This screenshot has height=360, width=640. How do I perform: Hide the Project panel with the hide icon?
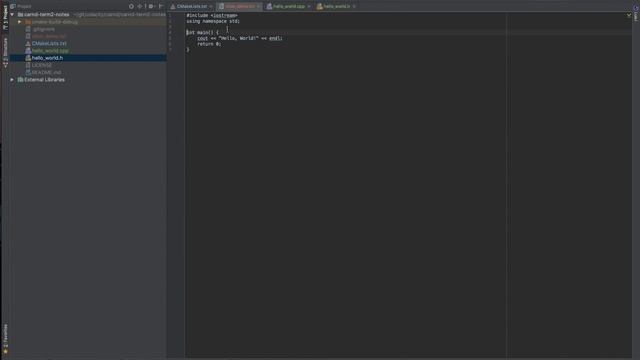pos(161,6)
